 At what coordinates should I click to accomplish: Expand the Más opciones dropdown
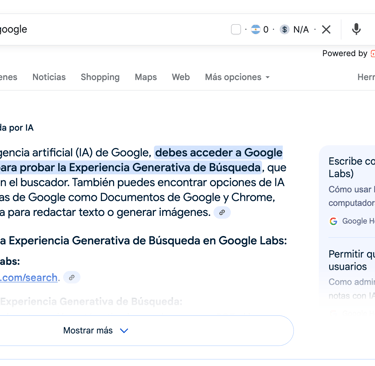click(x=237, y=77)
